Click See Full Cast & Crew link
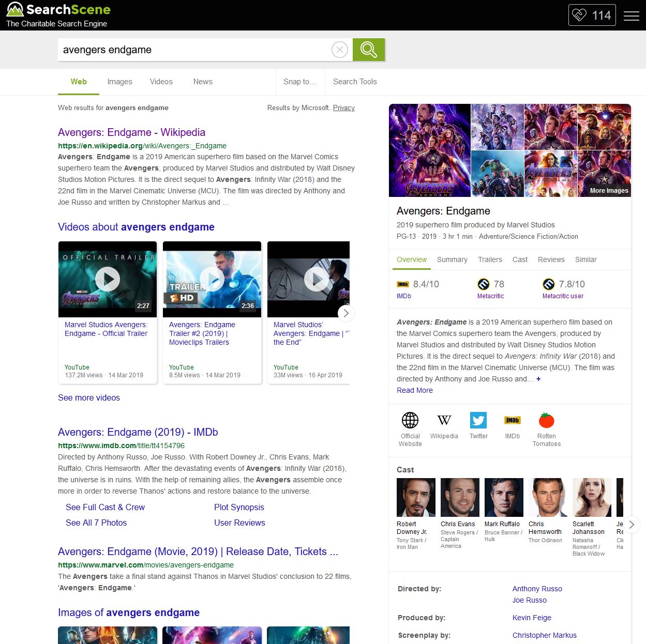This screenshot has width=646, height=644. click(105, 507)
